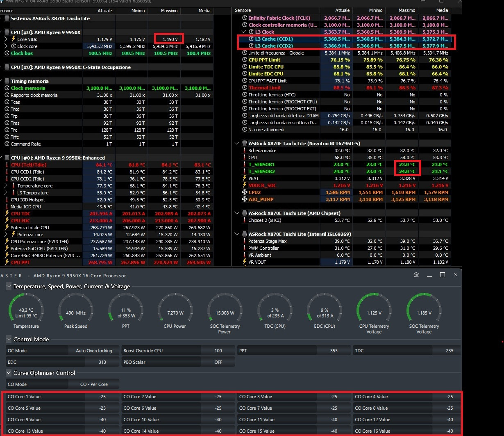The width and height of the screenshot is (504, 436).
Task: Expand the L3 Temperature row
Action: (6, 193)
